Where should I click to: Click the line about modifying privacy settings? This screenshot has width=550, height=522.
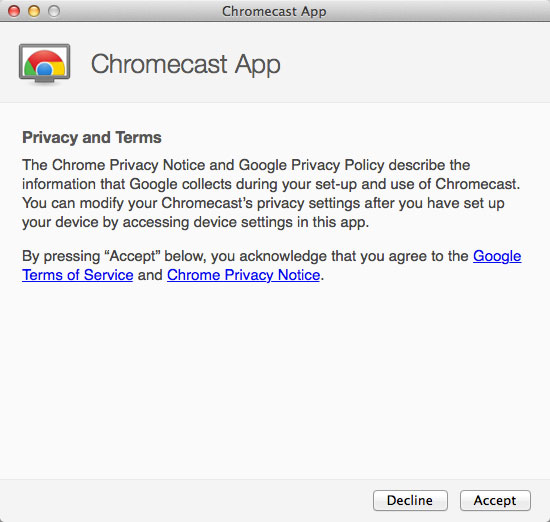263,203
